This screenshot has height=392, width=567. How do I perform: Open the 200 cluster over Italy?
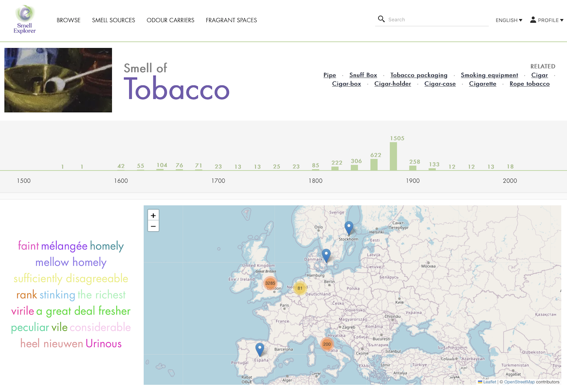[x=327, y=344]
